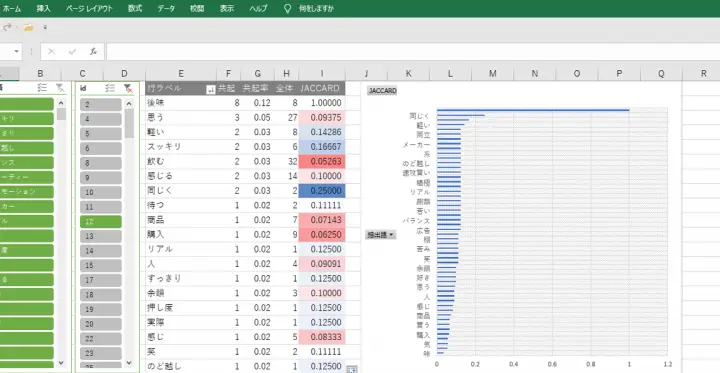Click the left slicer scrollbar thumb
720x373 pixels.
click(61, 114)
